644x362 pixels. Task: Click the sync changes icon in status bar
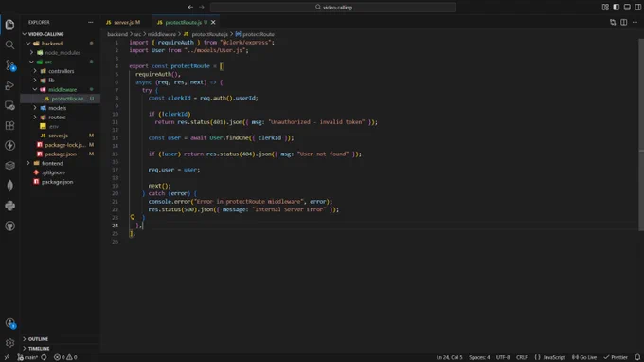click(44, 357)
